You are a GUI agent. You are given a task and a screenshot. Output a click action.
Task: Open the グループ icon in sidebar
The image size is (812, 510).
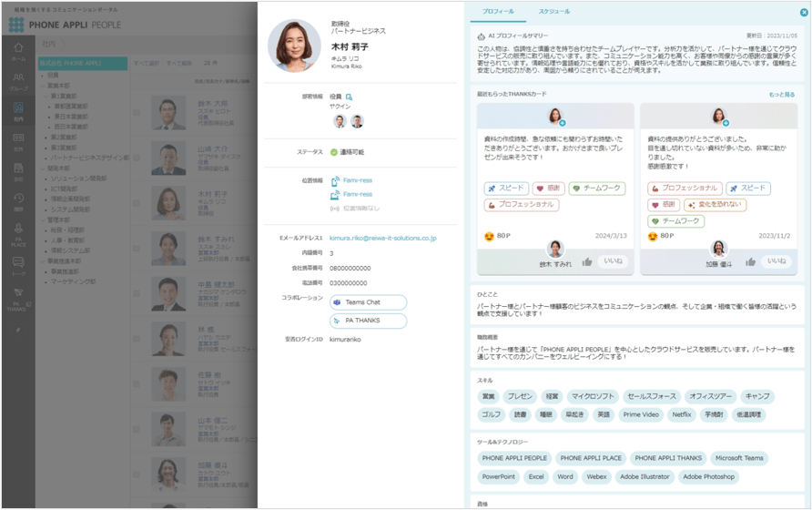click(18, 81)
